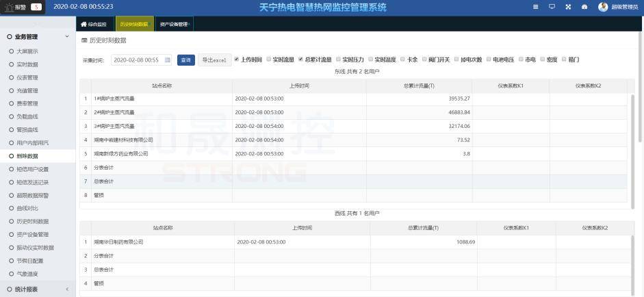This screenshot has height=297, width=644.
Task: Select row 湖南华日制药有限公司
Action: click(355, 242)
